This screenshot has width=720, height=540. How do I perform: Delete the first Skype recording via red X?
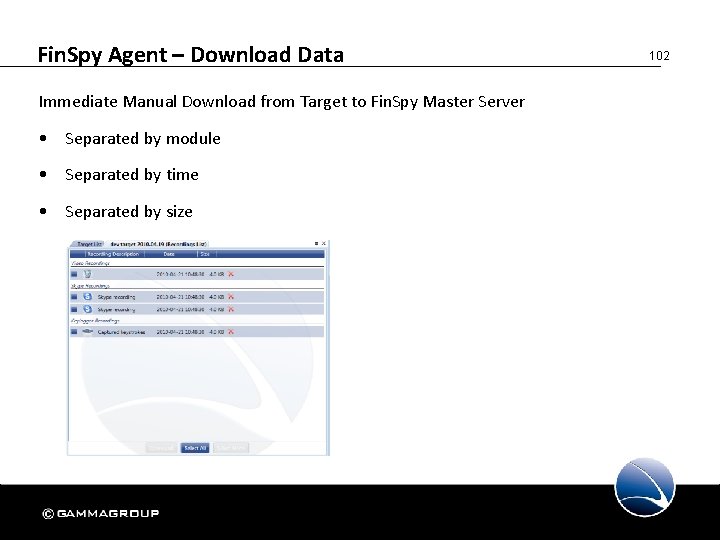coord(231,297)
